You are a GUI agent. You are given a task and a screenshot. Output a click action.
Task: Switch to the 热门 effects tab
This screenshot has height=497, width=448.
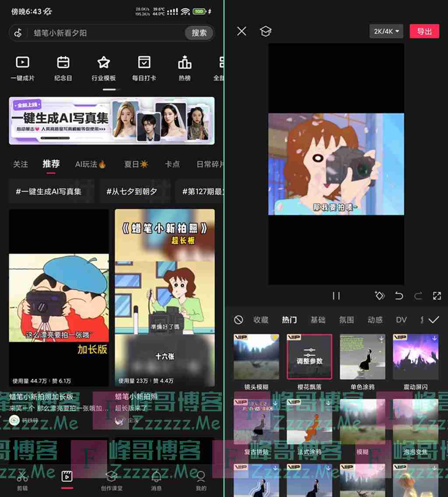289,320
